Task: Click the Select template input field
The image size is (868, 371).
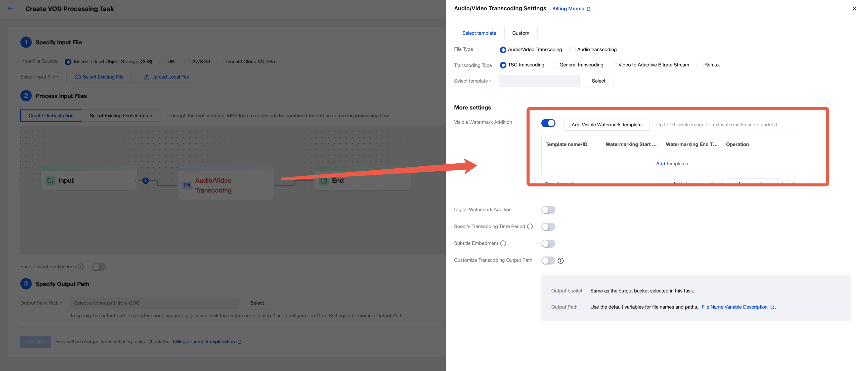Action: pos(539,81)
